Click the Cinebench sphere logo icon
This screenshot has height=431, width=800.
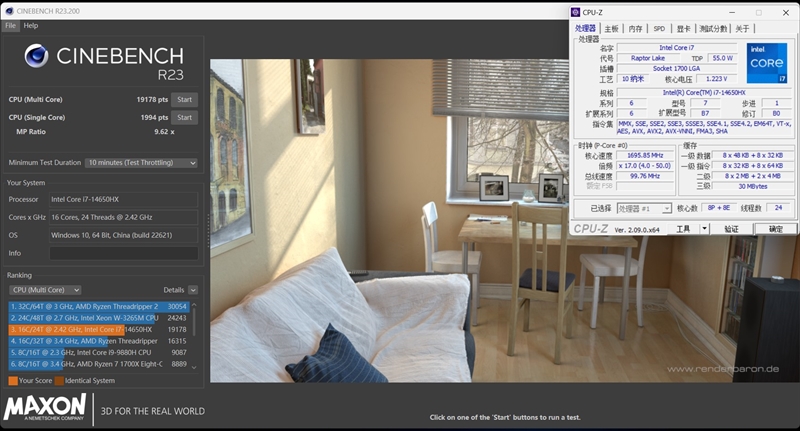point(36,56)
